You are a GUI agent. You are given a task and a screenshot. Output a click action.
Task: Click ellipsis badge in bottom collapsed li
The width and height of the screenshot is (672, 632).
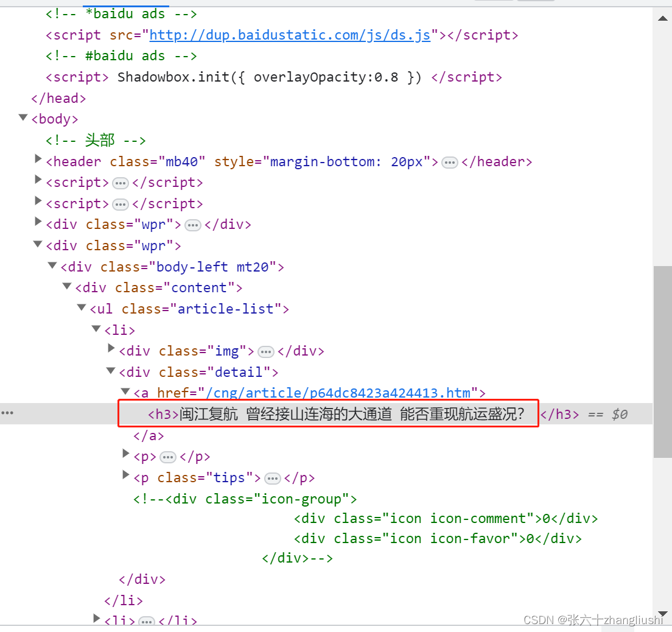(x=147, y=621)
